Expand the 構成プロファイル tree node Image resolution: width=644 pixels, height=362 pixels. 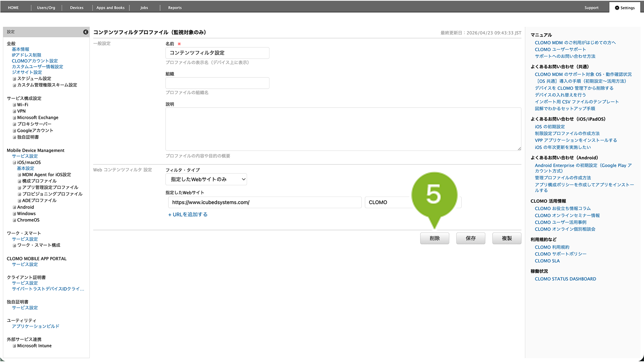click(20, 181)
